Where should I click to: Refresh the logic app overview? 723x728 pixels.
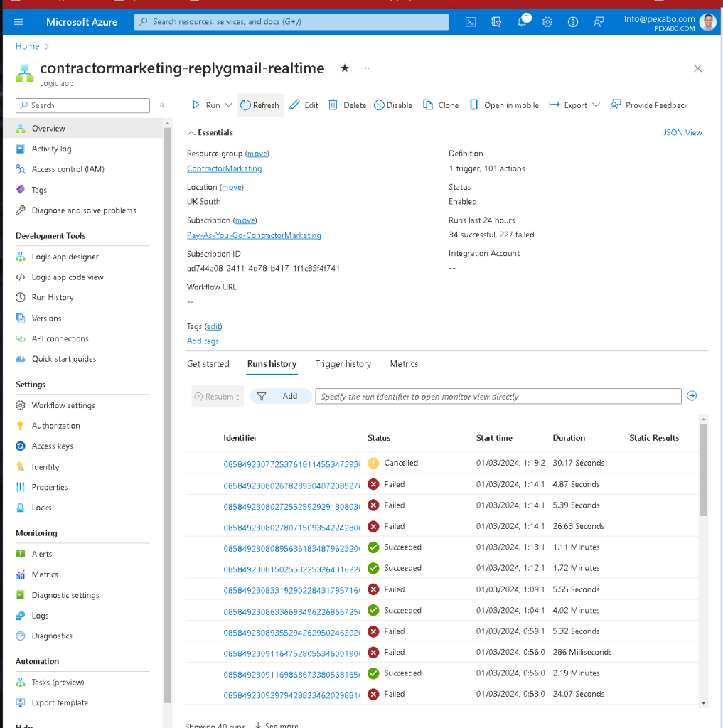pyautogui.click(x=260, y=105)
